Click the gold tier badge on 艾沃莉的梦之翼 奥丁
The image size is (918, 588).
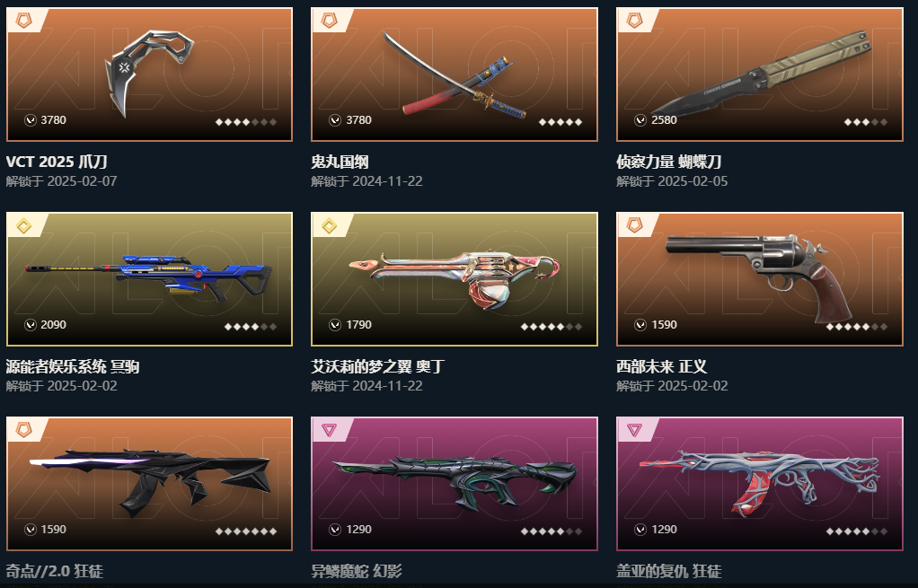pyautogui.click(x=330, y=226)
